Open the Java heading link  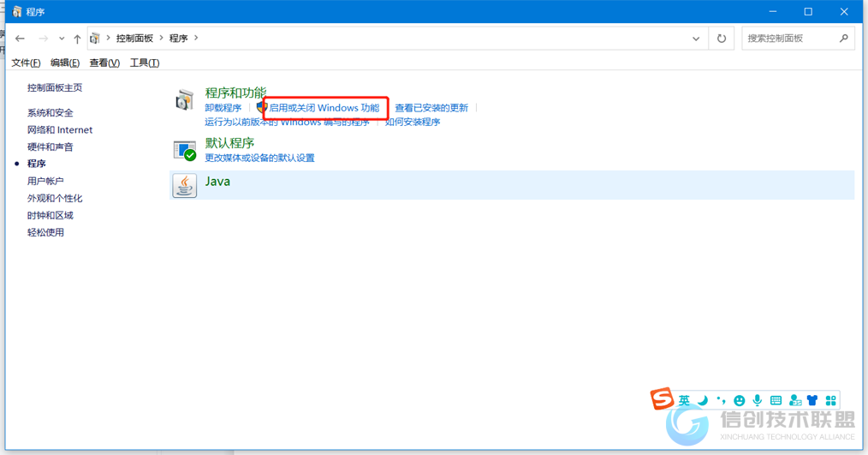coord(217,181)
